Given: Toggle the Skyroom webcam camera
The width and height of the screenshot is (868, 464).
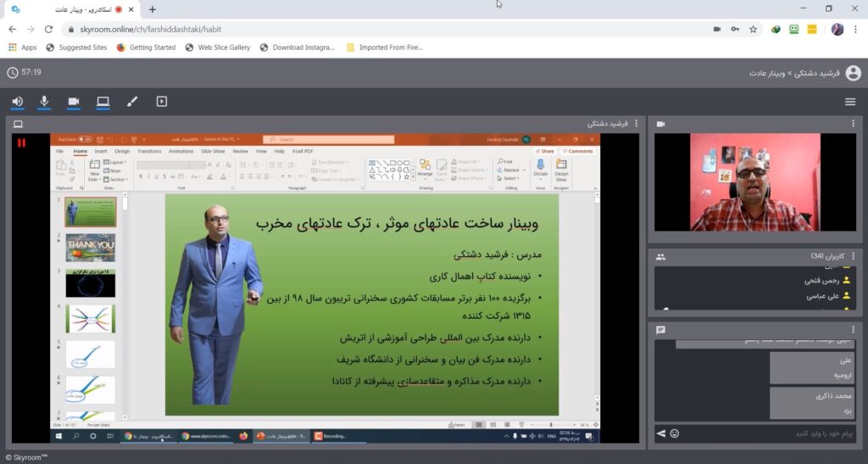Looking at the screenshot, I should [74, 101].
